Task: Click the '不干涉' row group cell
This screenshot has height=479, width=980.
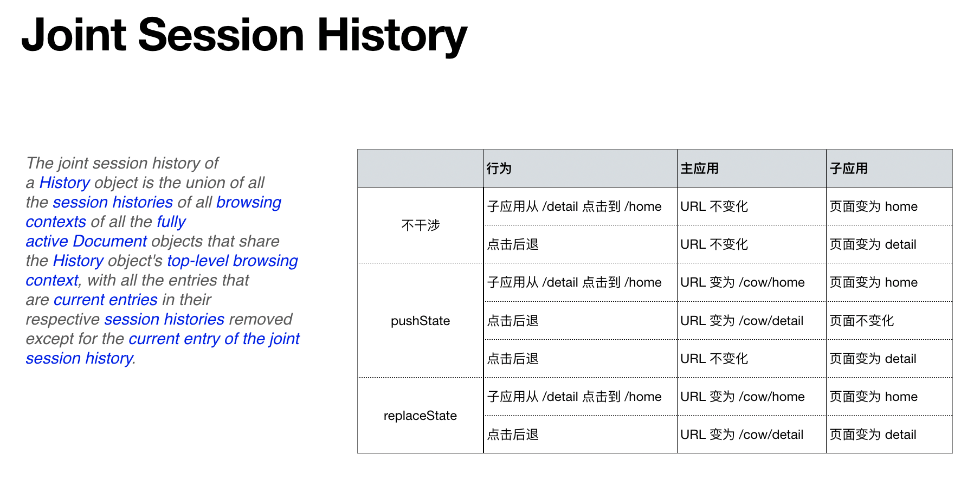Action: pos(421,225)
